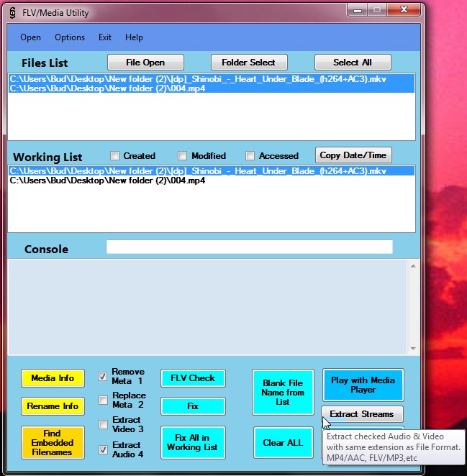Click the Folder Select button
The image size is (467, 476).
pyautogui.click(x=249, y=63)
